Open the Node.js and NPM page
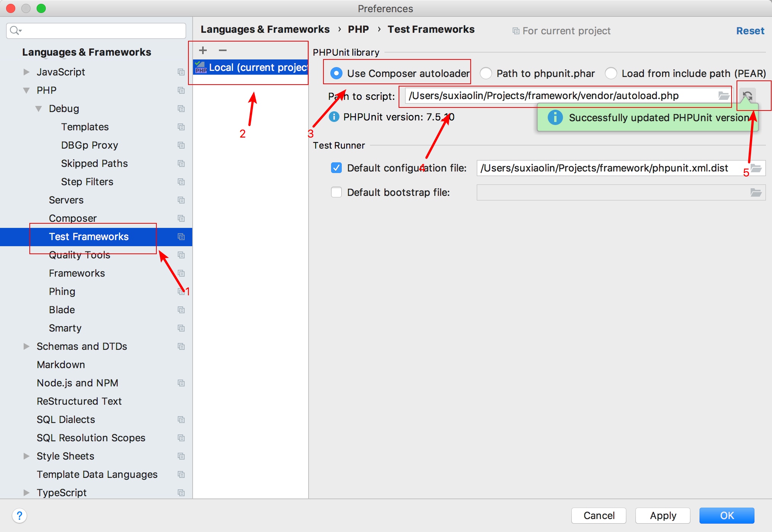The height and width of the screenshot is (532, 772). [77, 383]
